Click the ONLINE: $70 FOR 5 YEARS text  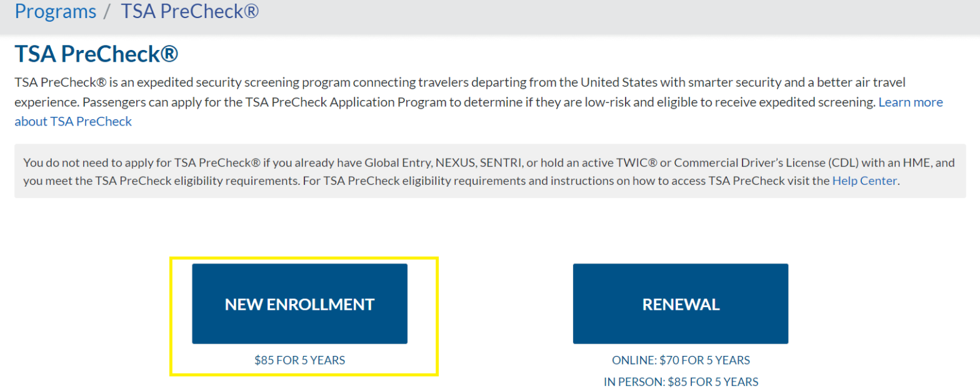pos(680,360)
